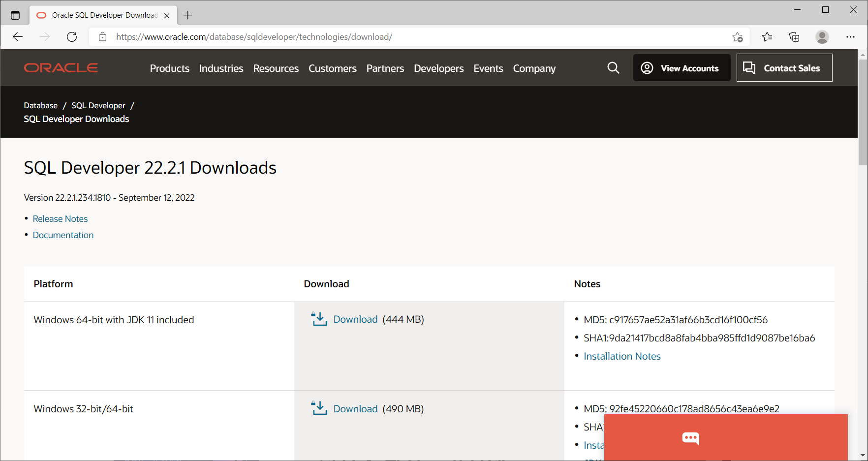Open the browser profile avatar
This screenshot has width=868, height=461.
pyautogui.click(x=822, y=37)
